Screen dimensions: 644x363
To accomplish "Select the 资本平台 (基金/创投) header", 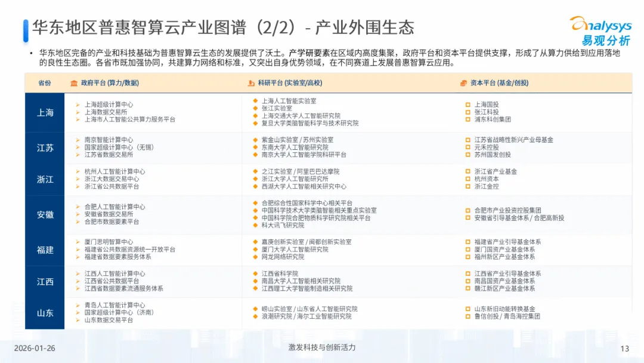I will (499, 83).
